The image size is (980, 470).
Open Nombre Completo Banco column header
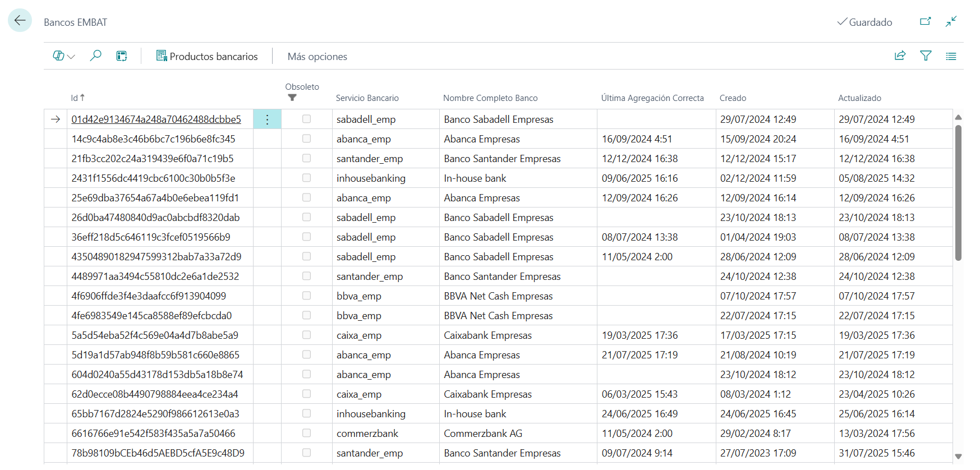(490, 98)
